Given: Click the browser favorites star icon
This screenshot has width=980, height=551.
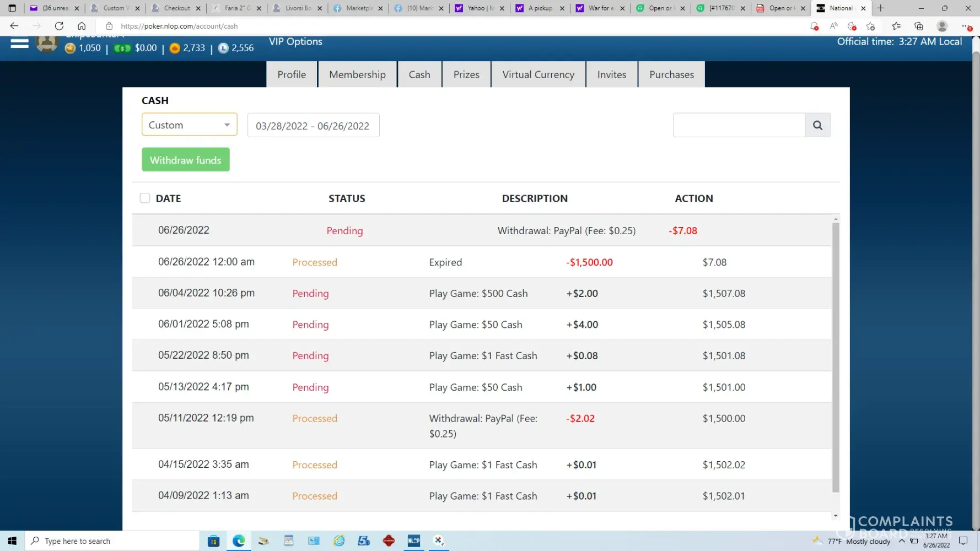Looking at the screenshot, I should click(896, 26).
